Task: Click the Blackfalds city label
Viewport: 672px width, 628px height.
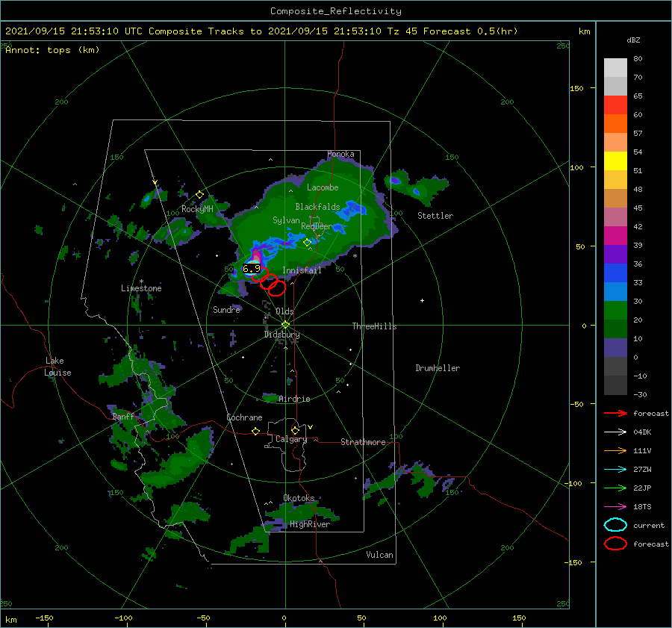Action: 317,207
